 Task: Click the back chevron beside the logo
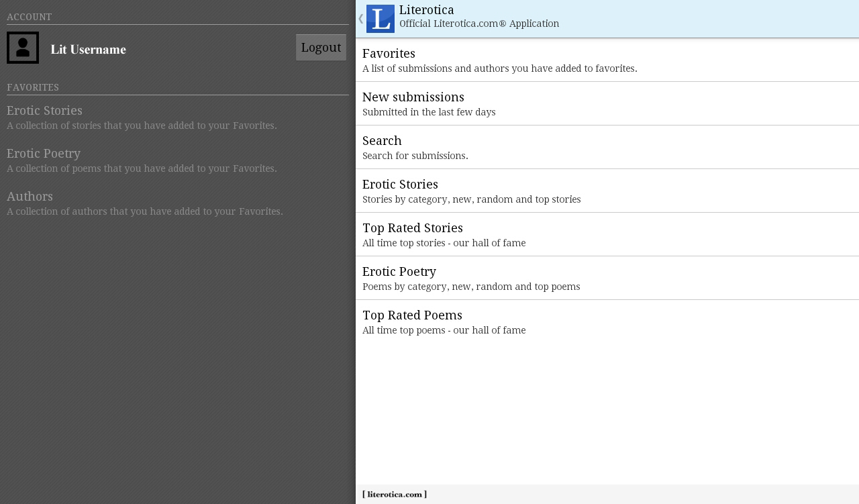(361, 19)
